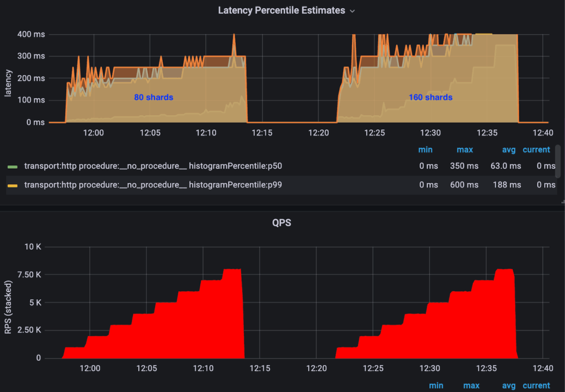Sort latency legend by current column
This screenshot has height=392, width=565.
pyautogui.click(x=536, y=149)
